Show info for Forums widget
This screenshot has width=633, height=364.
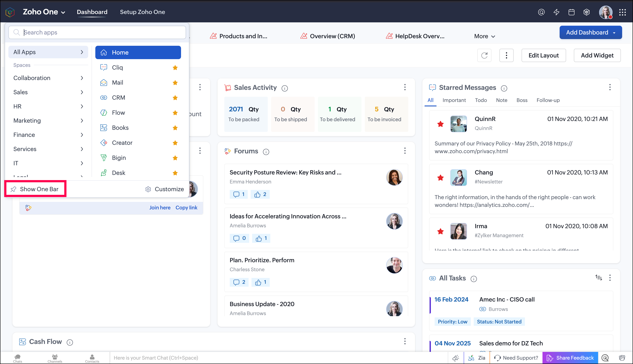coord(266,152)
